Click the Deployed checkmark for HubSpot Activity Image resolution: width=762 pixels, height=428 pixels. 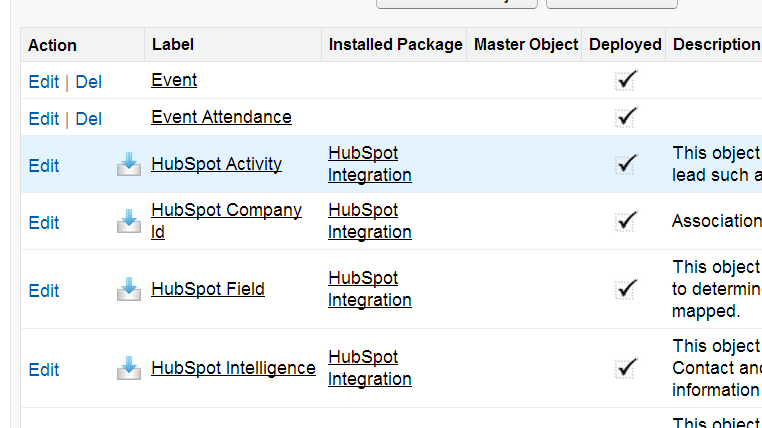(627, 164)
